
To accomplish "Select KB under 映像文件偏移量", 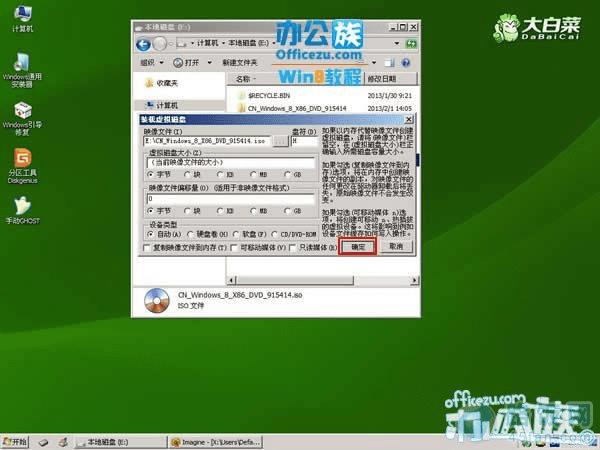I will [x=225, y=211].
